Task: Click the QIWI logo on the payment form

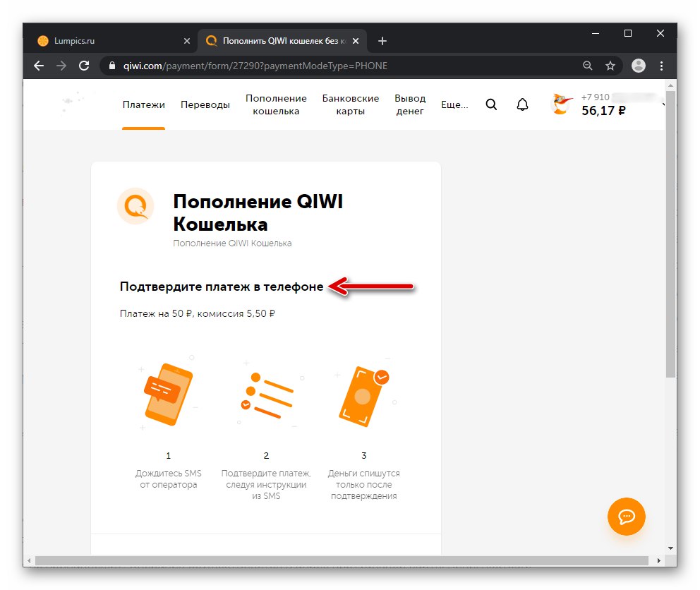Action: pos(135,206)
